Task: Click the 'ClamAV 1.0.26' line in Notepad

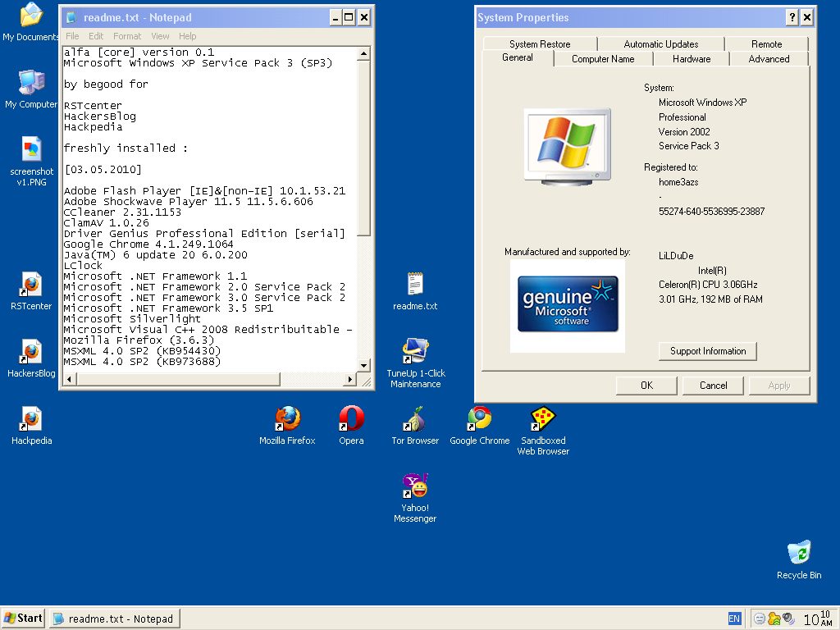Action: coord(106,223)
